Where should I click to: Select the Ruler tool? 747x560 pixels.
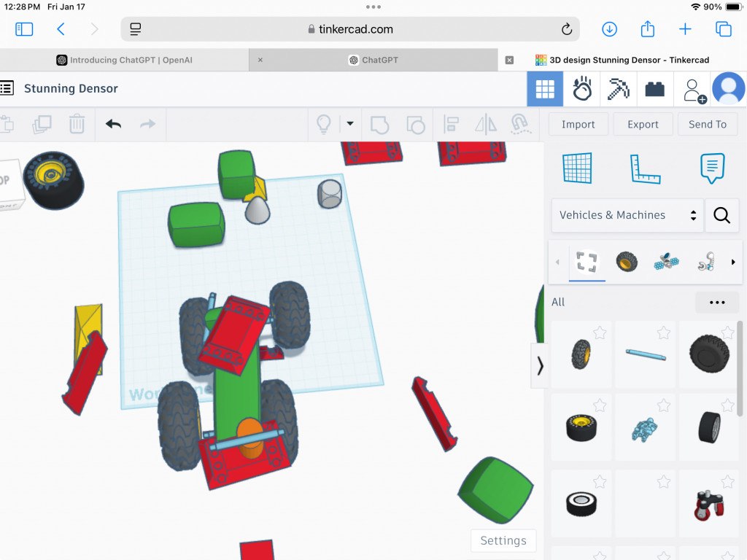[x=645, y=168]
